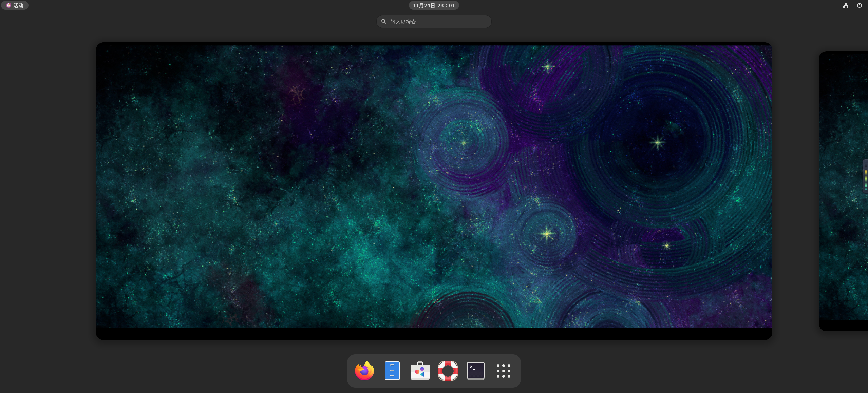Launch Firefox from the dock
Image resolution: width=868 pixels, height=393 pixels.
364,371
